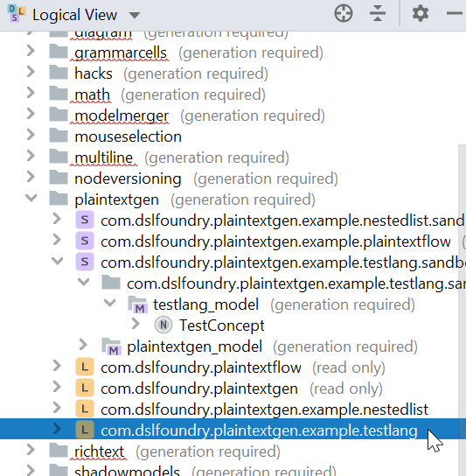This screenshot has width=466, height=476.
Task: Select com.dslfoundry.plaintextgen.example.nestedlist language
Action: click(x=264, y=409)
